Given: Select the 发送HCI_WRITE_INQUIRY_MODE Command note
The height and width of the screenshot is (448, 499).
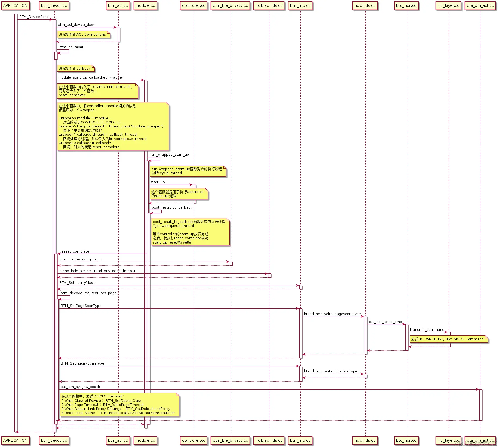Looking at the screenshot, I should pyautogui.click(x=448, y=339).
